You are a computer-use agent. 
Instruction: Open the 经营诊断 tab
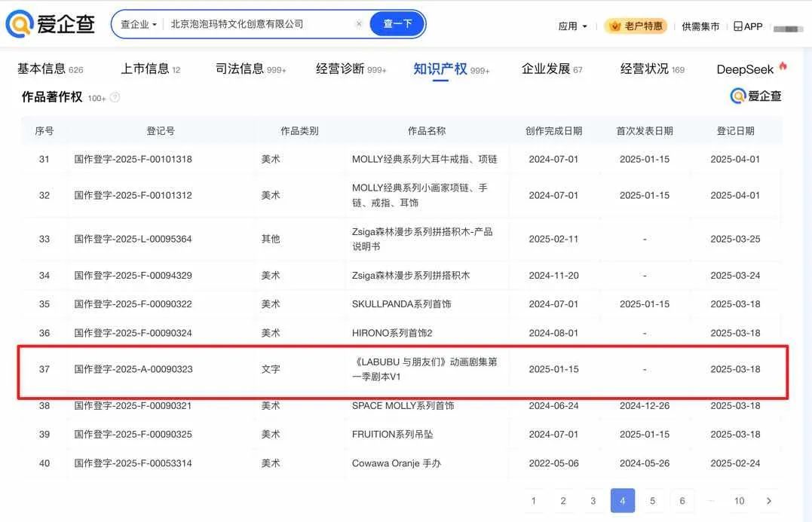pyautogui.click(x=351, y=69)
